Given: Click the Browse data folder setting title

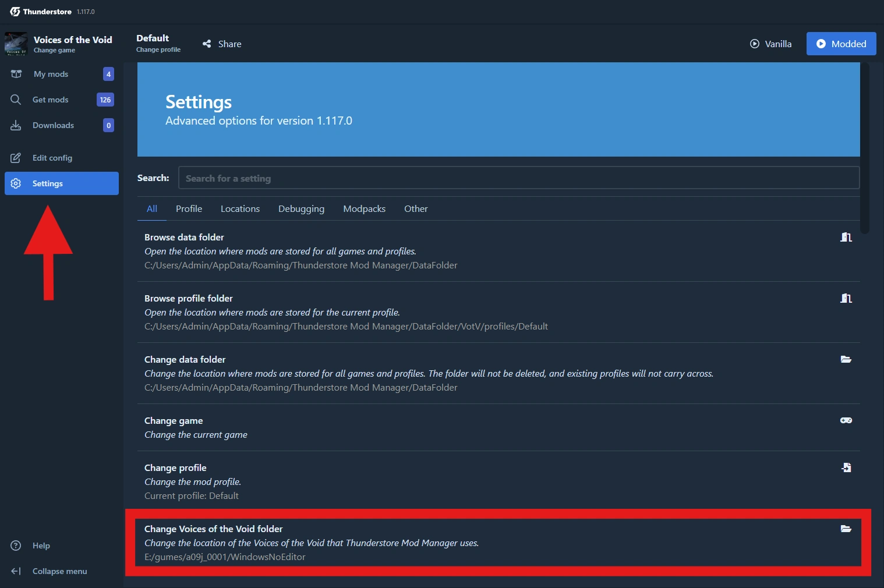Looking at the screenshot, I should [184, 238].
